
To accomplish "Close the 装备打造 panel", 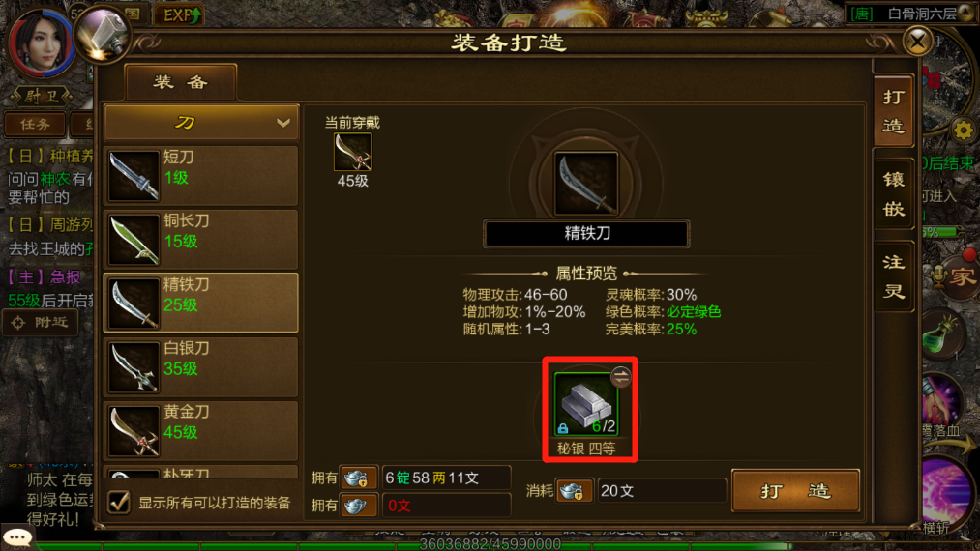I will click(x=917, y=42).
